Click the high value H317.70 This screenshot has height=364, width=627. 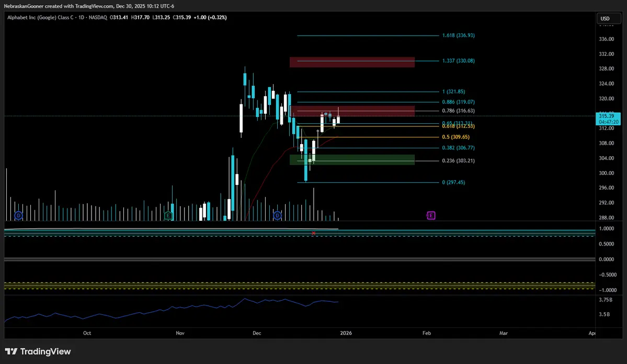point(140,18)
